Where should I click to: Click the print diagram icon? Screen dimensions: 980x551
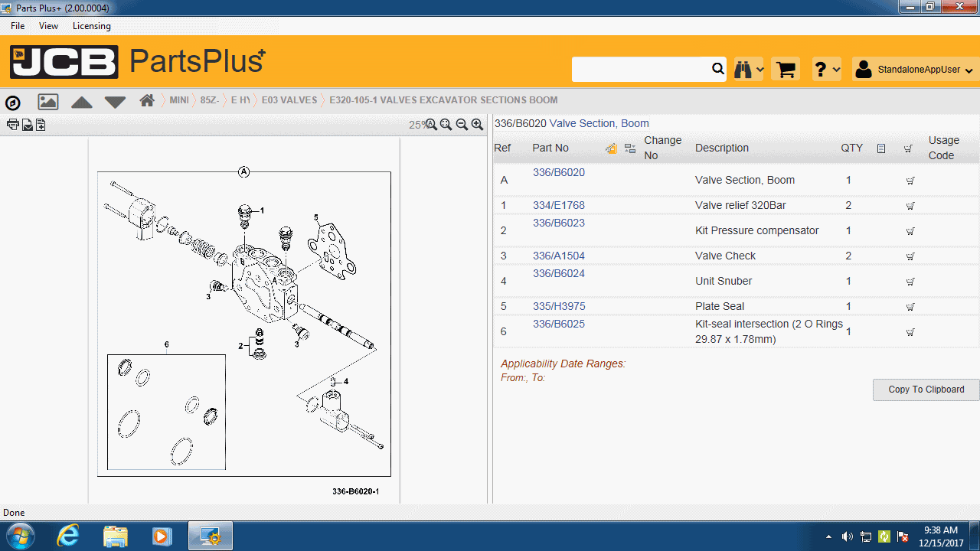coord(13,125)
